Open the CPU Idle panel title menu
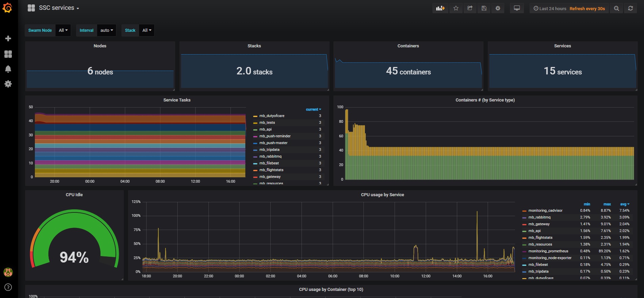Screen dimensions: 644x298 pyautogui.click(x=74, y=195)
